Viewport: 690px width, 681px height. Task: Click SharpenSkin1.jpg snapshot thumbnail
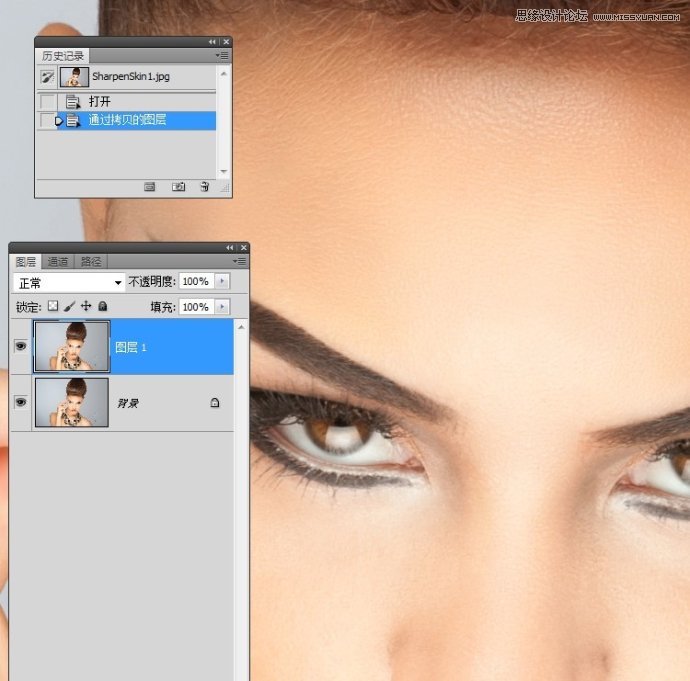point(74,77)
